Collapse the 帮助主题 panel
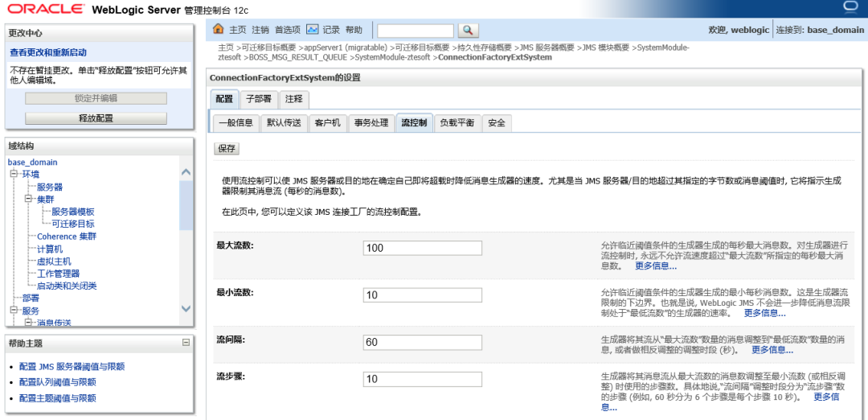868x420 pixels. [186, 343]
